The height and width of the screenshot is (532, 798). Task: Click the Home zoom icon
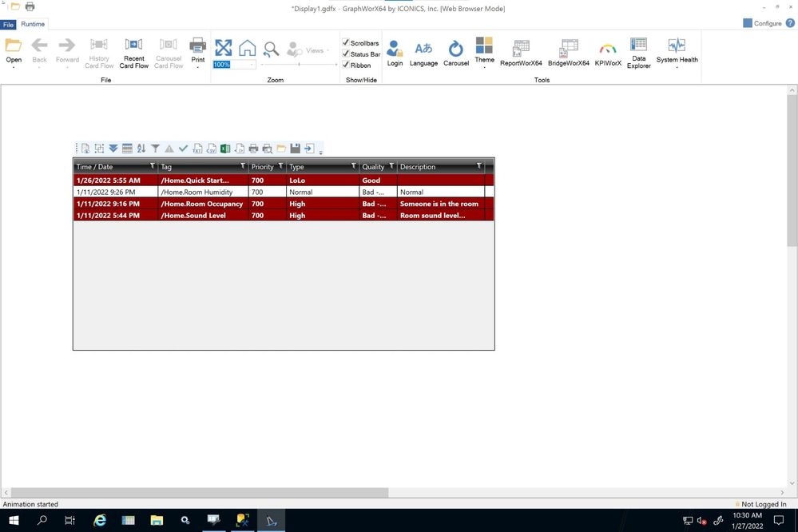(248, 48)
